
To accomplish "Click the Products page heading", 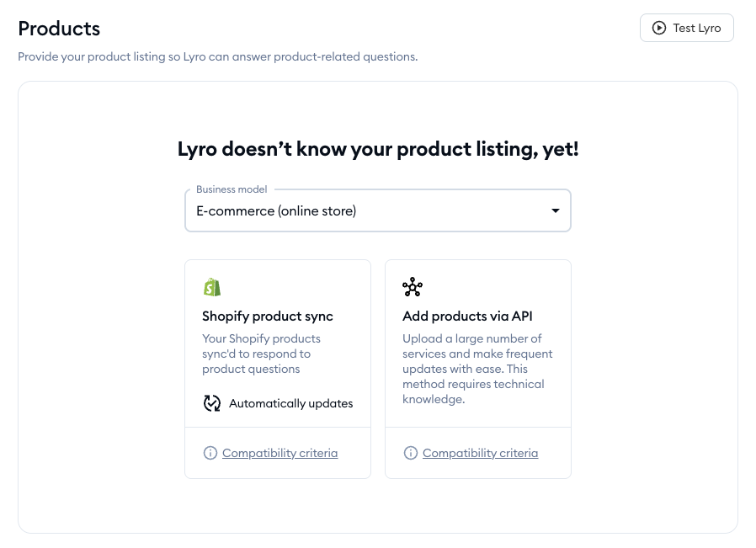I will coord(59,29).
